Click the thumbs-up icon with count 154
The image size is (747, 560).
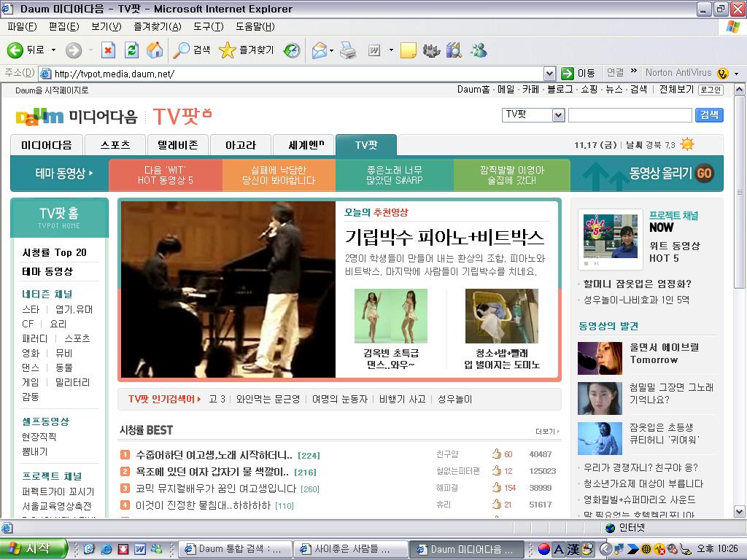tap(496, 487)
